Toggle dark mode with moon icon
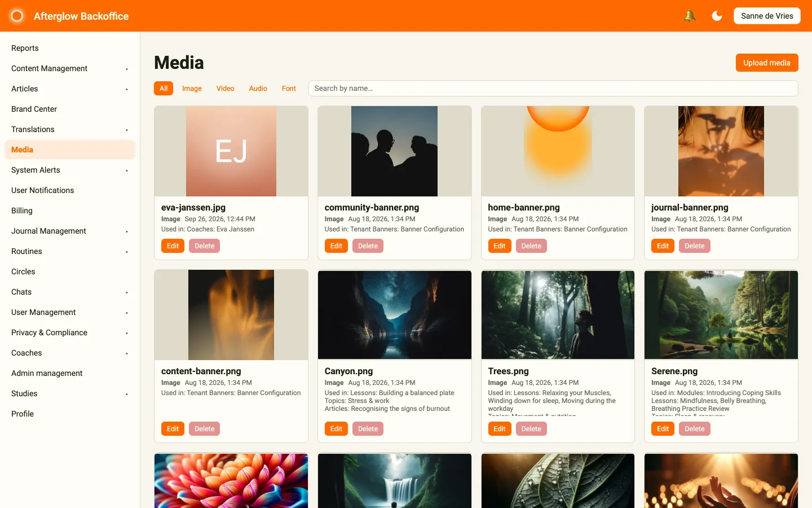The width and height of the screenshot is (812, 508). tap(717, 16)
